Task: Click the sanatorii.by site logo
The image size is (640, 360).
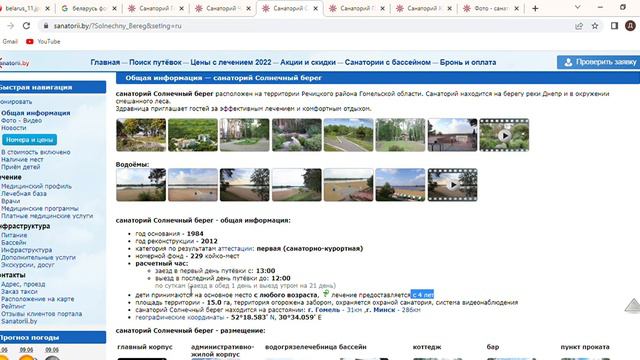Action: [x=15, y=63]
